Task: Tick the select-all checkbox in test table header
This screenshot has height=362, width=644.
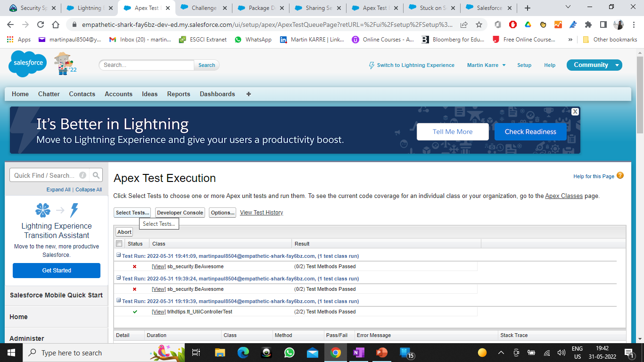Action: [119, 244]
